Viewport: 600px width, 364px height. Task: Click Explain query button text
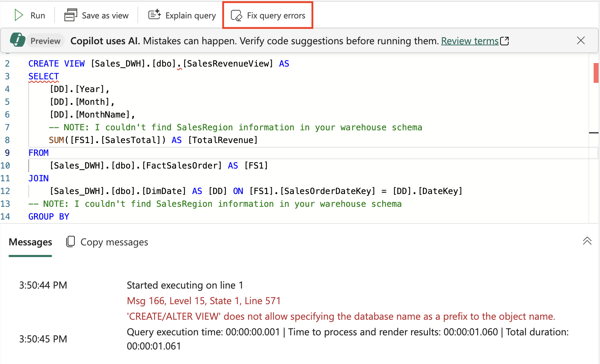pyautogui.click(x=191, y=16)
